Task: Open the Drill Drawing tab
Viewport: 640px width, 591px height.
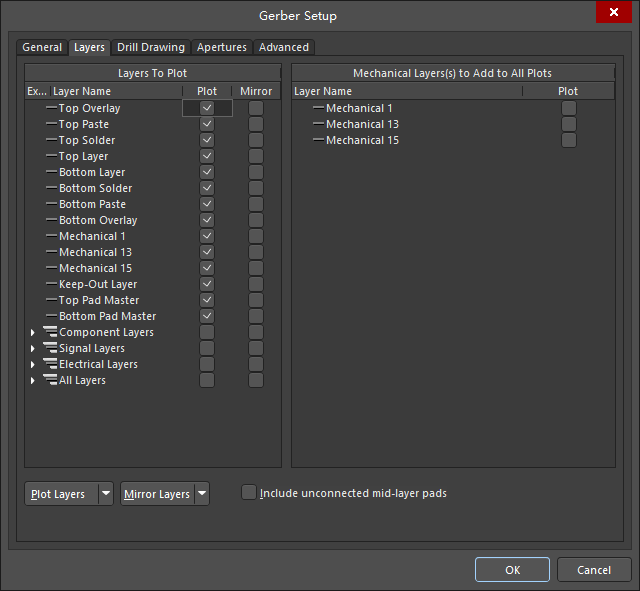Action: click(151, 47)
